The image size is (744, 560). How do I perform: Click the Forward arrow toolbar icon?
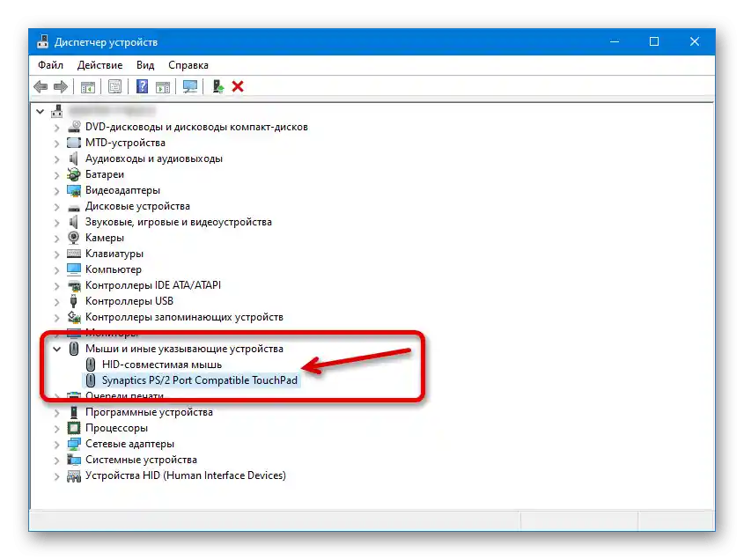click(x=61, y=86)
